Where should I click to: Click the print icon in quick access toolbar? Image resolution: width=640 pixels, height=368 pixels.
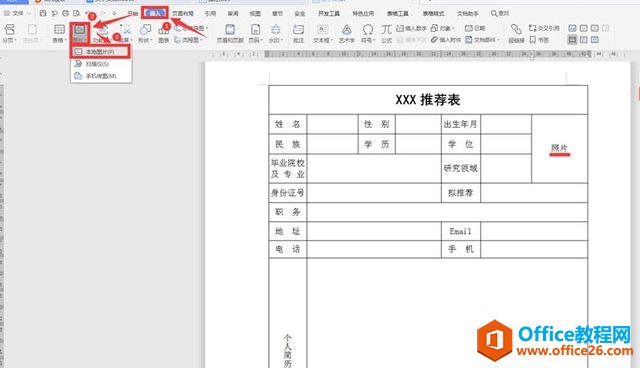pos(65,13)
